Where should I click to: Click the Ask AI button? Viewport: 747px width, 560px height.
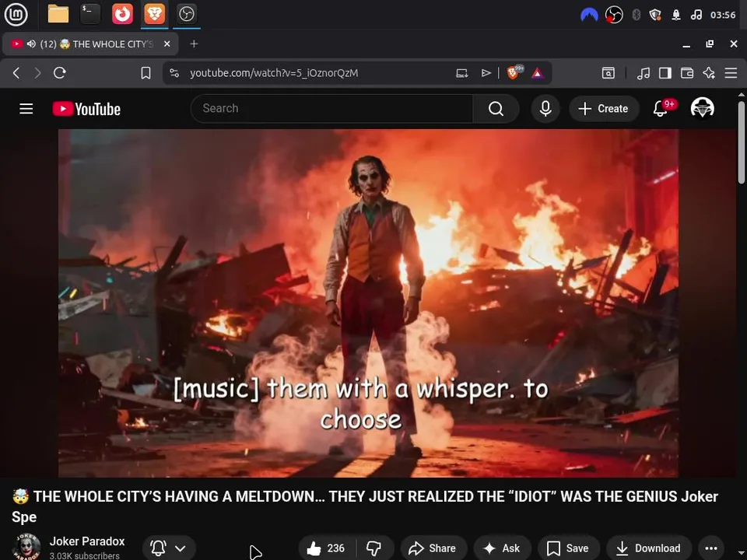pyautogui.click(x=502, y=548)
